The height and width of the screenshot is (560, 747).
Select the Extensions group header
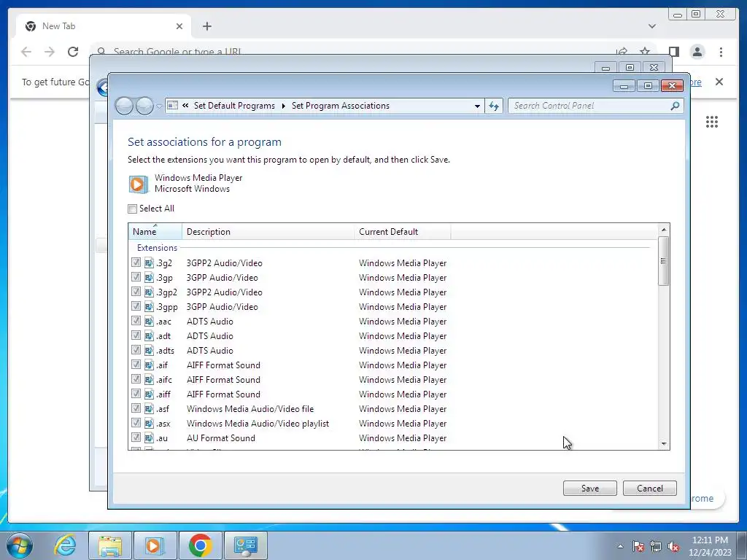coord(158,248)
